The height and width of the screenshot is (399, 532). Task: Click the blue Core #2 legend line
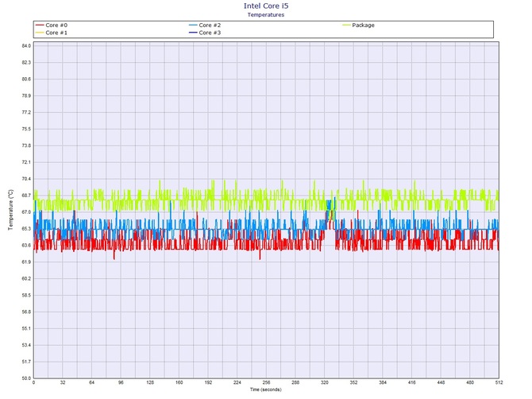click(191, 25)
